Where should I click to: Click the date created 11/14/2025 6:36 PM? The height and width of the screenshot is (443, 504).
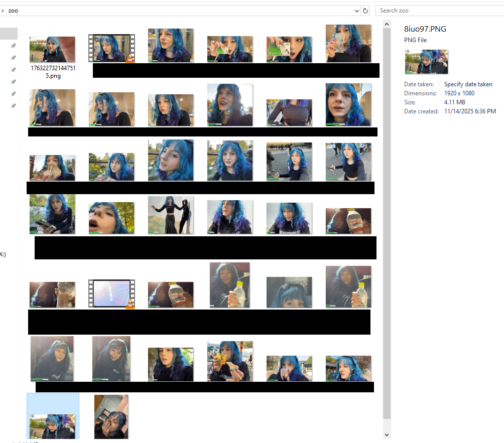[470, 111]
